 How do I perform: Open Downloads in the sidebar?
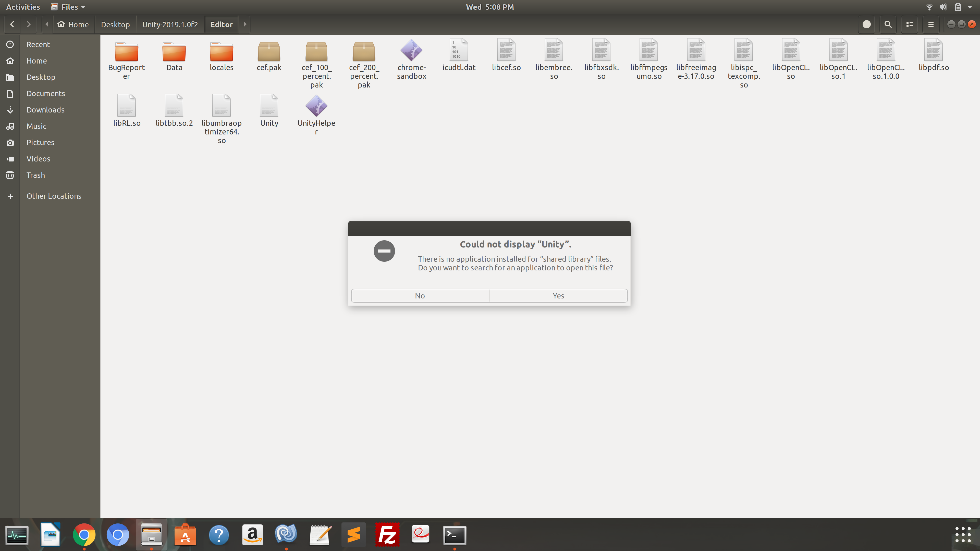click(45, 109)
